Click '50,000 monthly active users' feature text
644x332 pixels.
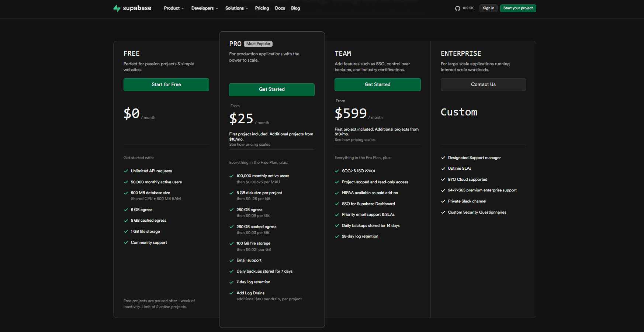tap(156, 182)
